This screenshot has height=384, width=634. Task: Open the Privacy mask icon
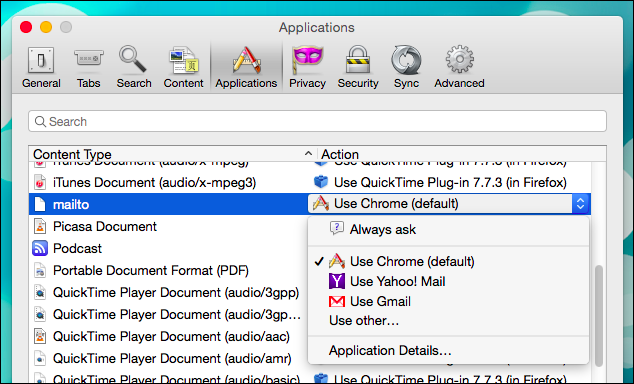(307, 60)
